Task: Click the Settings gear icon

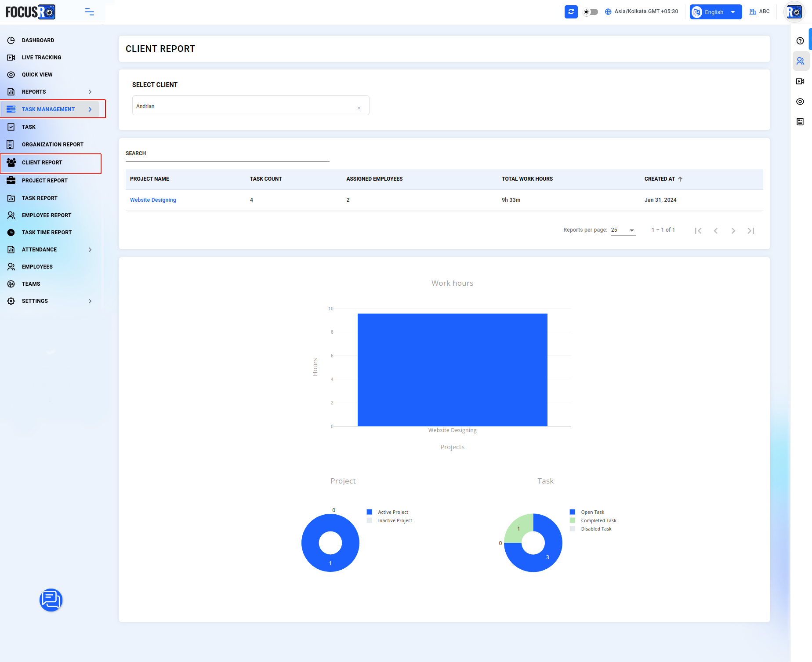Action: point(11,301)
